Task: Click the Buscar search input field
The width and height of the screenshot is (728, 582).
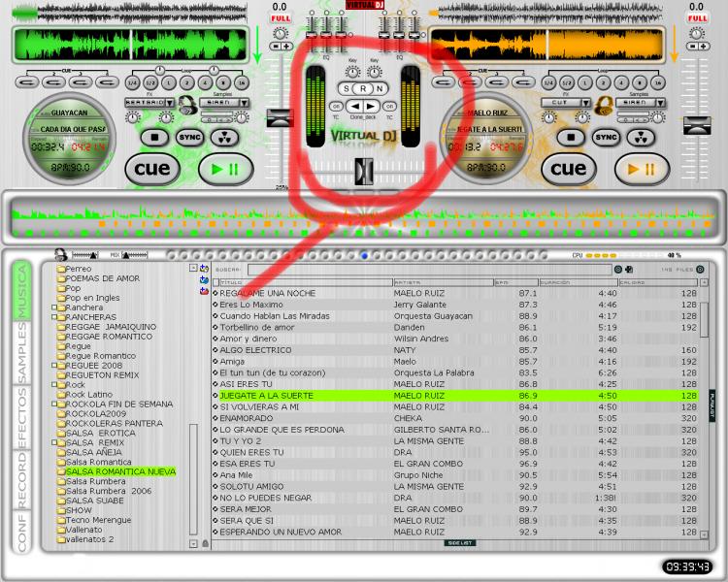Action: tap(429, 270)
